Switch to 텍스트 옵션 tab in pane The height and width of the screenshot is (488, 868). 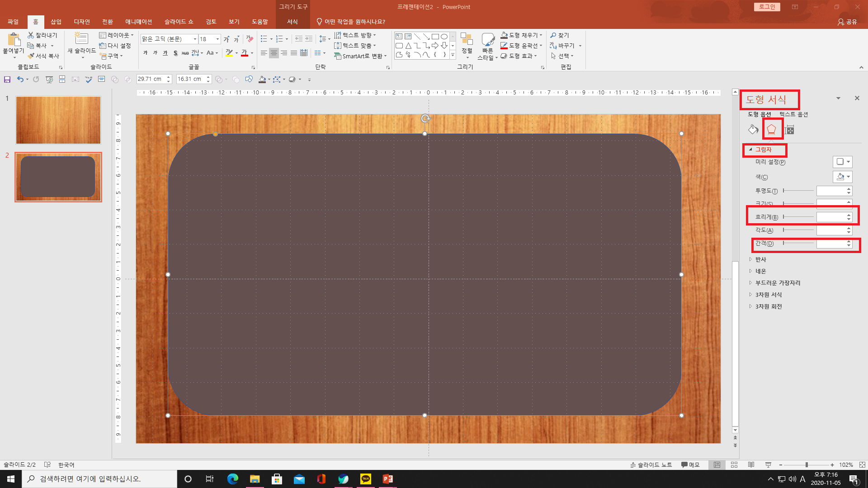[x=793, y=114]
